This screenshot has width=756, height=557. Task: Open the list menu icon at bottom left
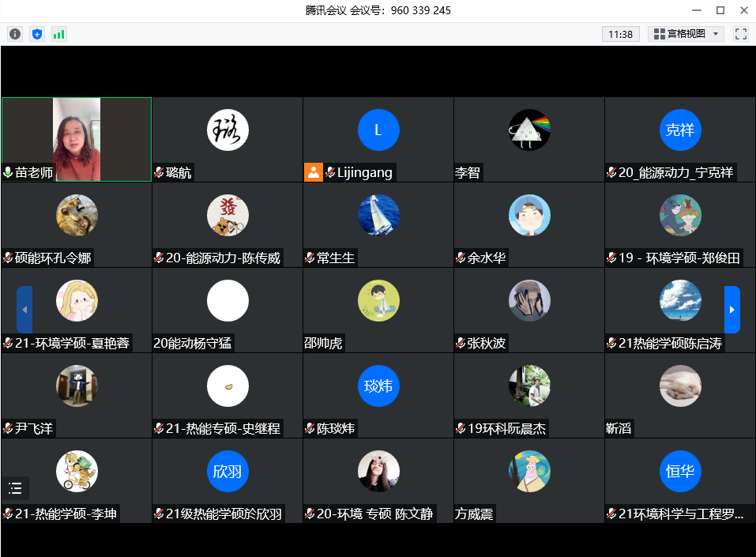click(x=15, y=488)
